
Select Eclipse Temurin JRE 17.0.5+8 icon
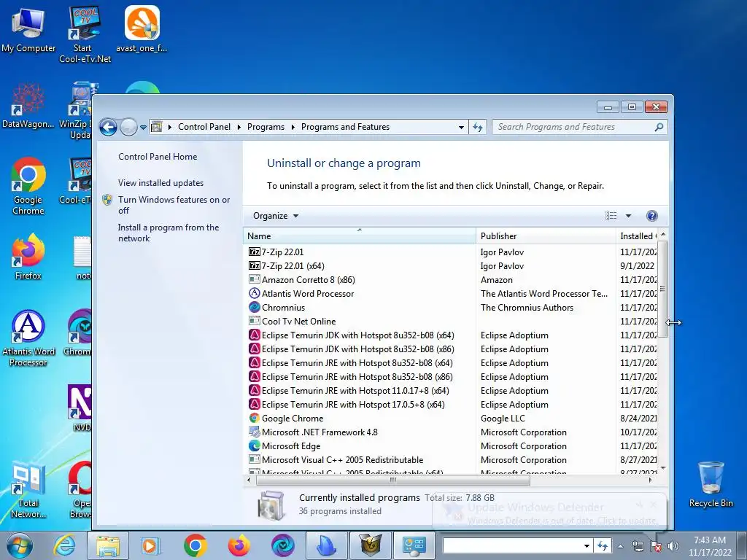pyautogui.click(x=255, y=404)
